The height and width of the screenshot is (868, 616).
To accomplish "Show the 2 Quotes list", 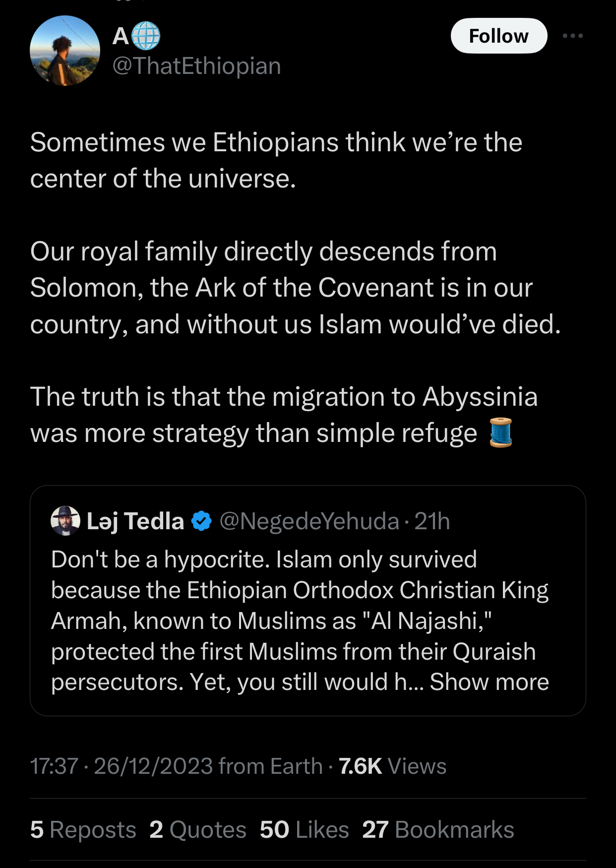I will [198, 830].
